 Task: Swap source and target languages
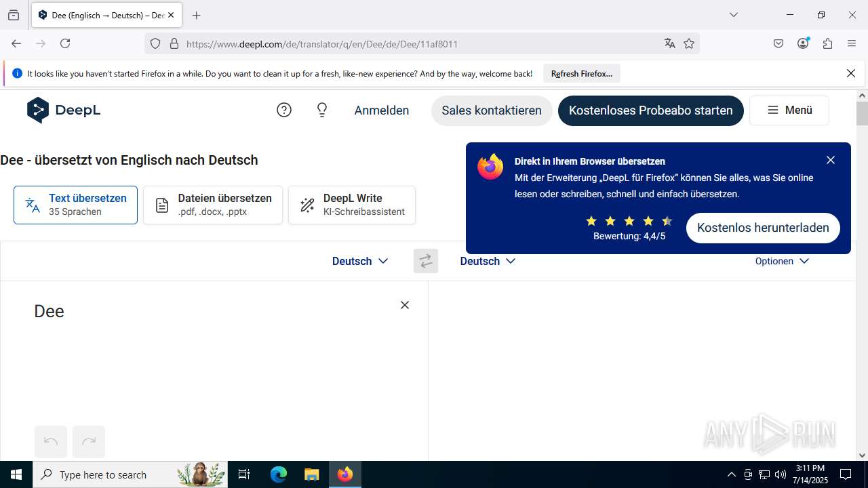pyautogui.click(x=426, y=261)
